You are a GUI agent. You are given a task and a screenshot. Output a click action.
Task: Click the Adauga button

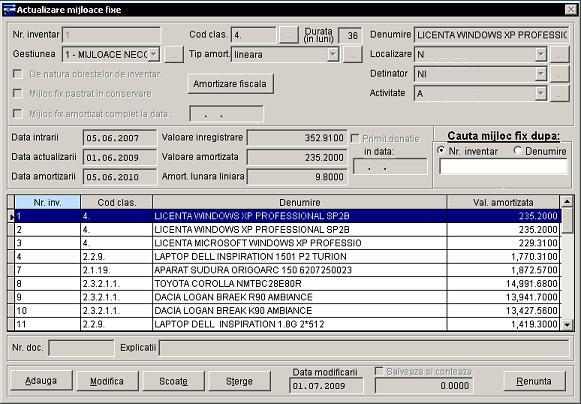point(41,381)
